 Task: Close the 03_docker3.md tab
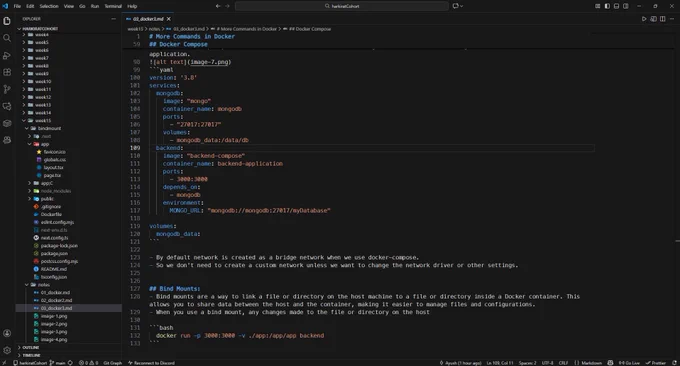click(x=169, y=19)
